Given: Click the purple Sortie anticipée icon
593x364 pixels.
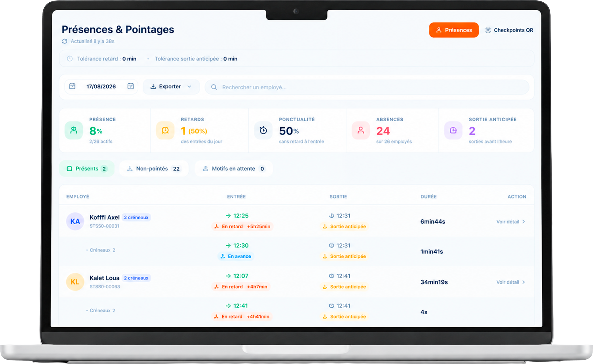Looking at the screenshot, I should [454, 130].
